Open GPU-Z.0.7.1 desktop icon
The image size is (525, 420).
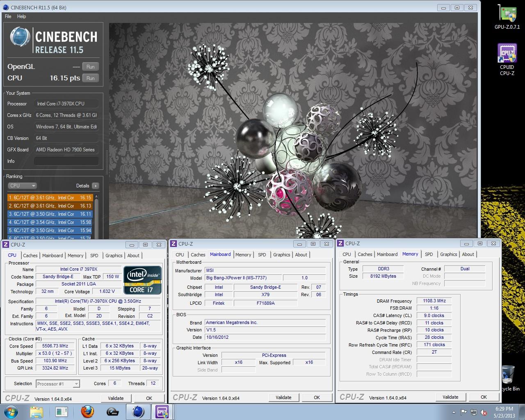[507, 16]
